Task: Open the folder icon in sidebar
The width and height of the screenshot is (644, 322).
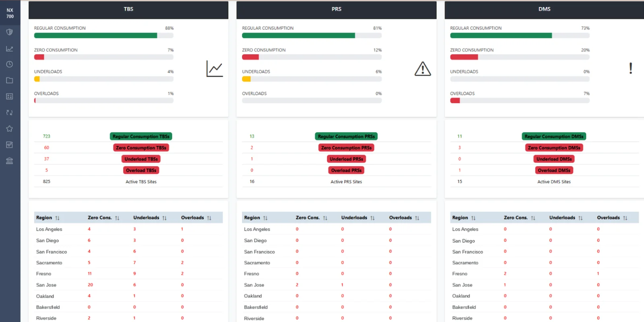Action: (10, 80)
